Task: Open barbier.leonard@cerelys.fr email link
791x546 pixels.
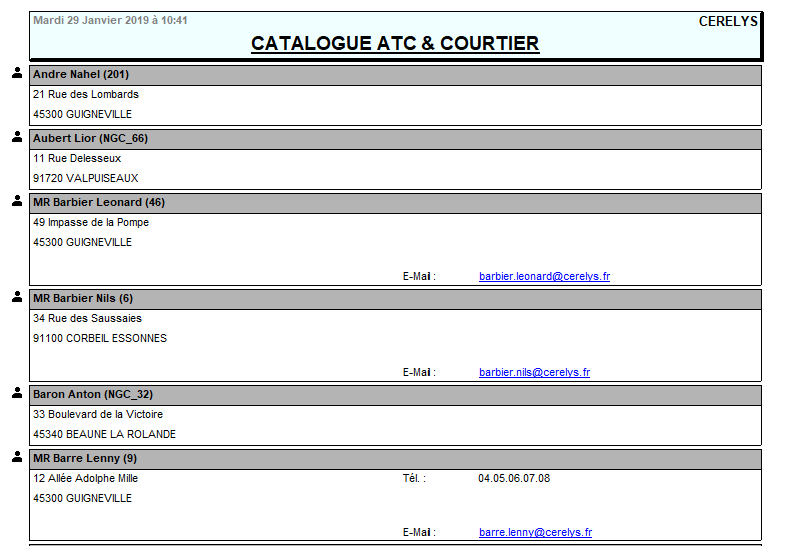Action: pyautogui.click(x=544, y=276)
